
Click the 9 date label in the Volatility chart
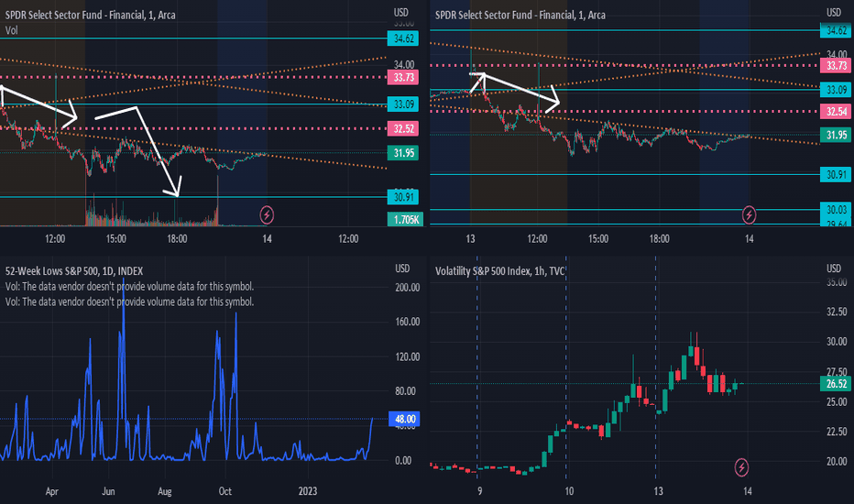[480, 491]
